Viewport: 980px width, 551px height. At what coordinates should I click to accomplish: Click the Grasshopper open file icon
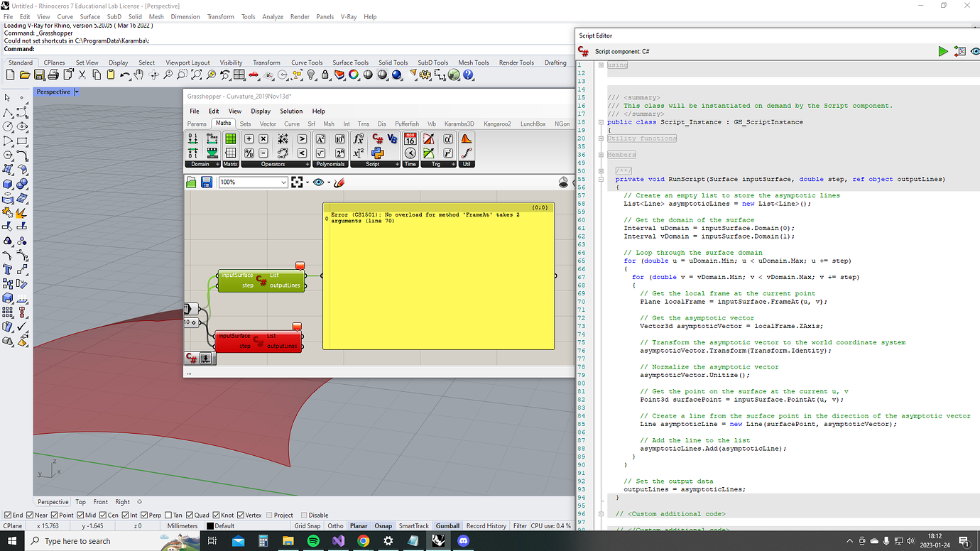click(x=192, y=182)
